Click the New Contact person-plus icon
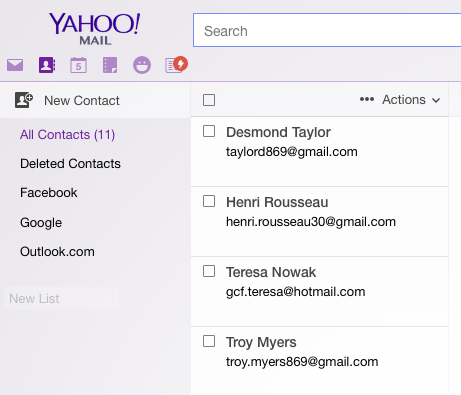This screenshot has width=461, height=395. (x=24, y=100)
